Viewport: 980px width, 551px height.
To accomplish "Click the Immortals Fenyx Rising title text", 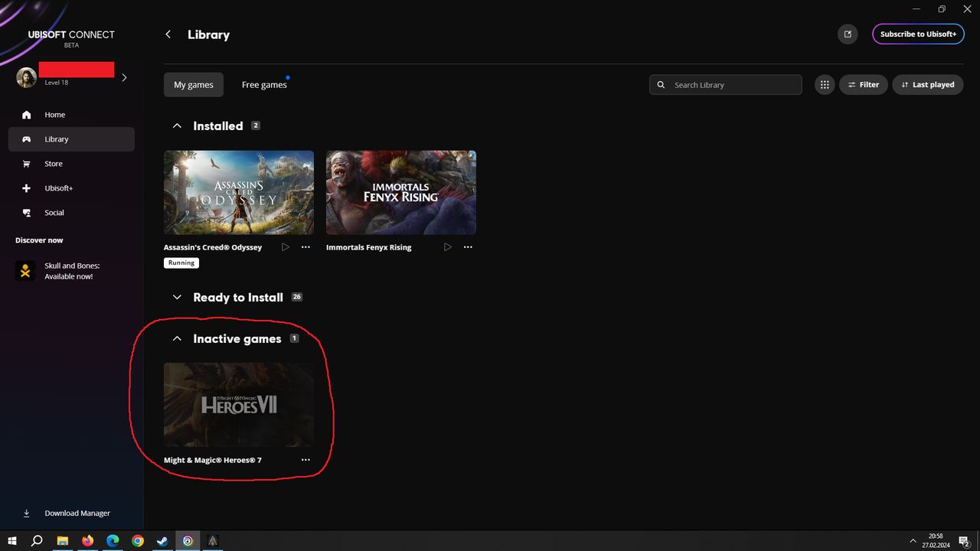I will coord(369,247).
